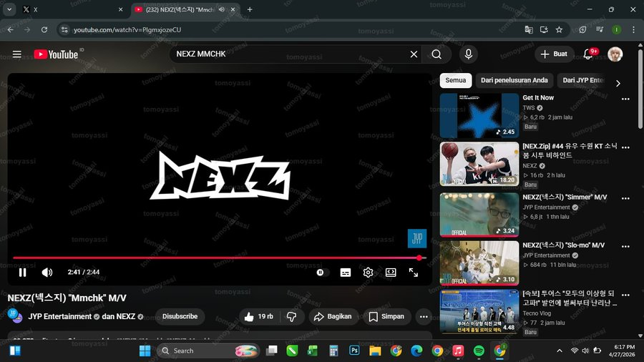
Task: Click the page vertical scrollbar
Action: coord(640,88)
